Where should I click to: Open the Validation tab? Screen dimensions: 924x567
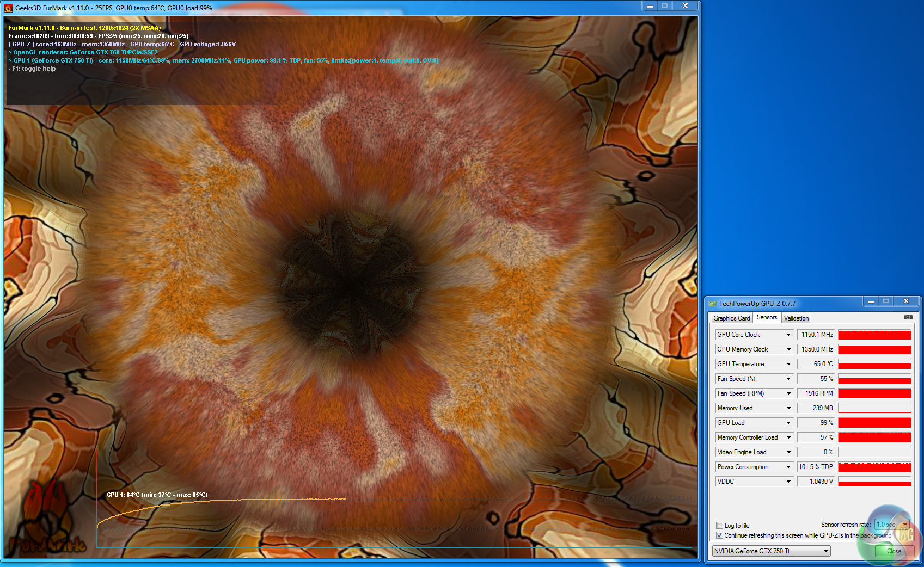(x=796, y=318)
